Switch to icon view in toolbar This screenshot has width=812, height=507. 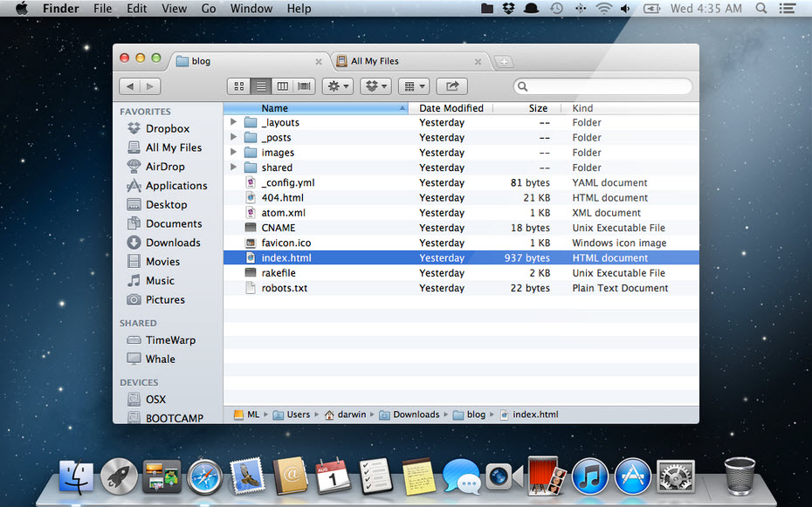(238, 86)
